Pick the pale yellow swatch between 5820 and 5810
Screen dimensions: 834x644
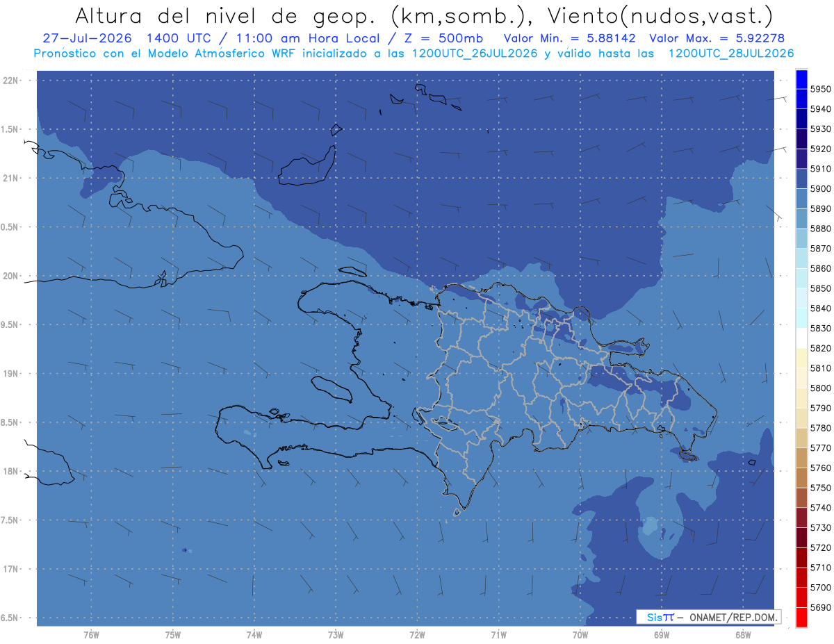(801, 358)
